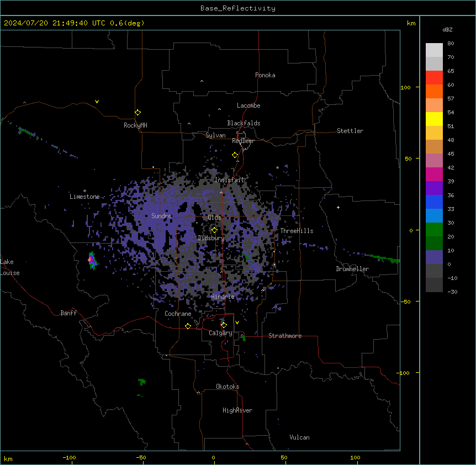Click the Olds label

[214, 218]
